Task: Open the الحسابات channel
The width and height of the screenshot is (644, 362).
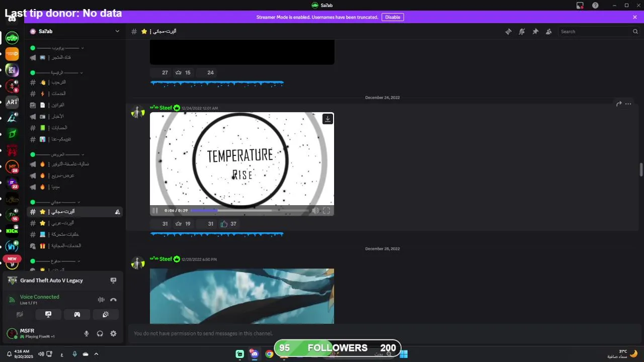Action: (75, 128)
